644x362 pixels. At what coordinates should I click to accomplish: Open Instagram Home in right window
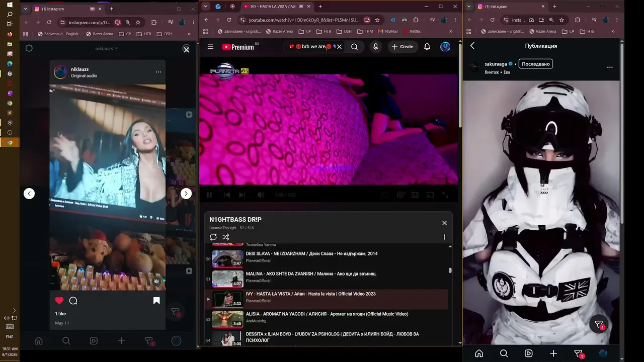click(479, 353)
